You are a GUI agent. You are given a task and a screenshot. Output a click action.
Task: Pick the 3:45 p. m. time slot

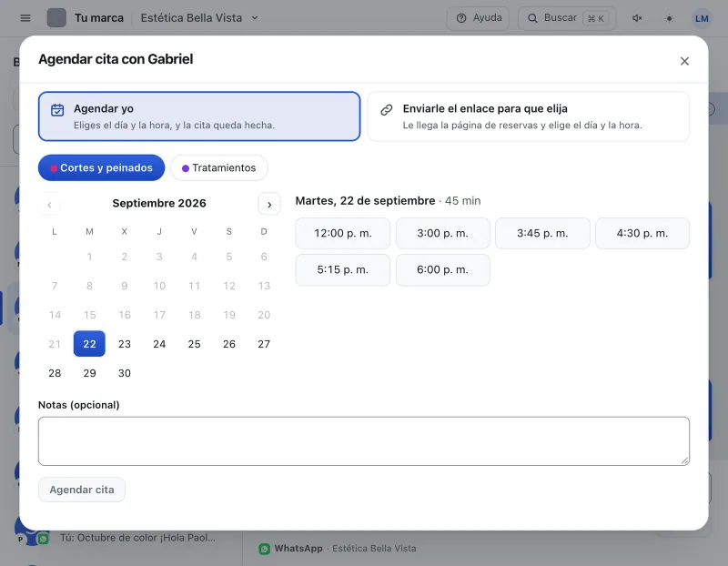tap(542, 233)
